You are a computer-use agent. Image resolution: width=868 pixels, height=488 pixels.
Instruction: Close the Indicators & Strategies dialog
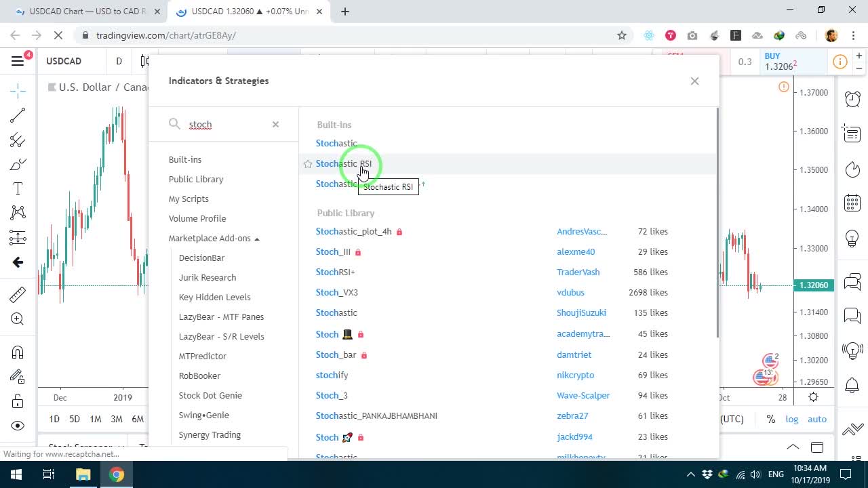tap(694, 81)
